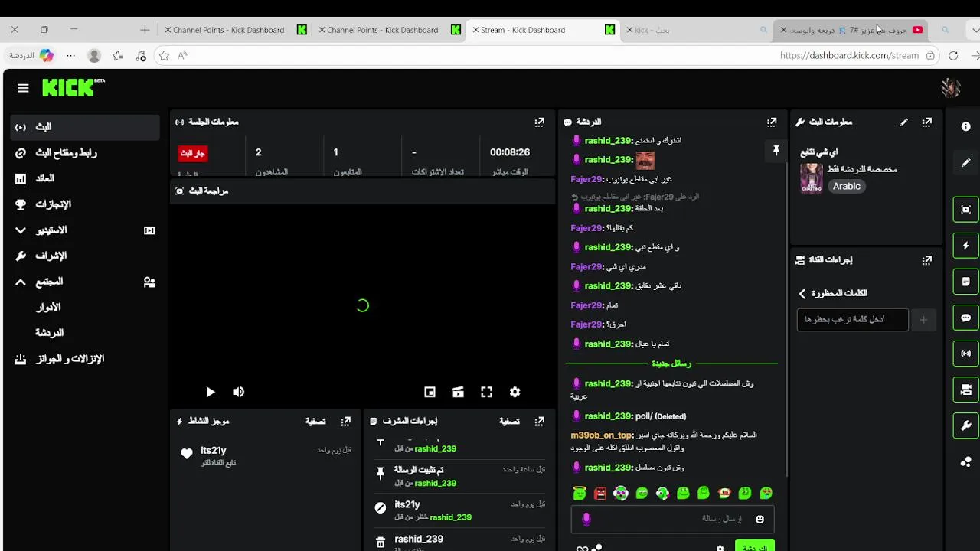Viewport: 980px width, 551px height.
Task: Focus the banned word input field
Action: coord(853,319)
